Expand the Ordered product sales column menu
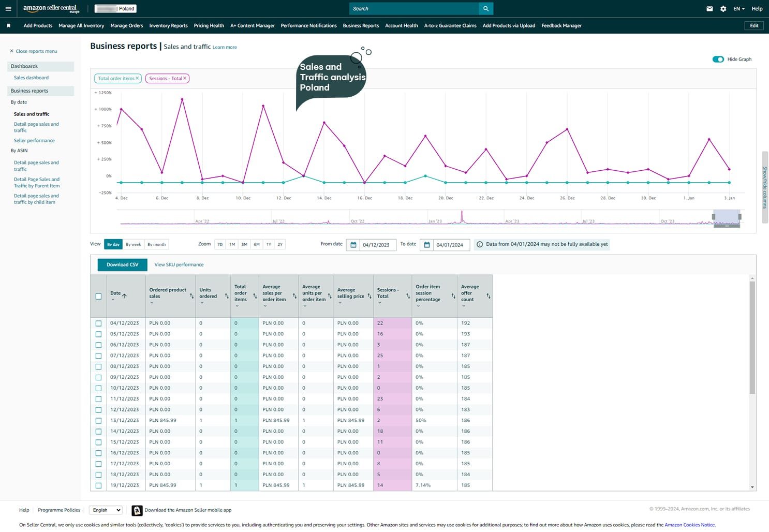Viewport: 769px width, 532px height. tap(152, 303)
